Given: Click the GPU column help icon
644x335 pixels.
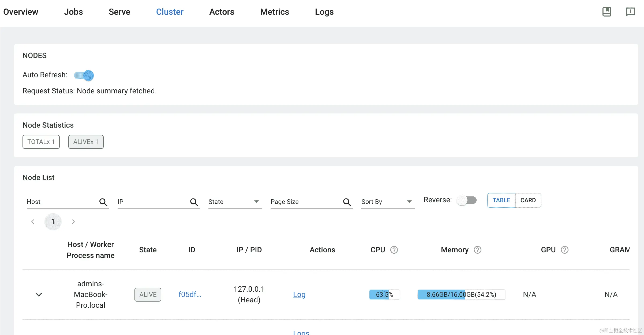Looking at the screenshot, I should click(x=564, y=250).
